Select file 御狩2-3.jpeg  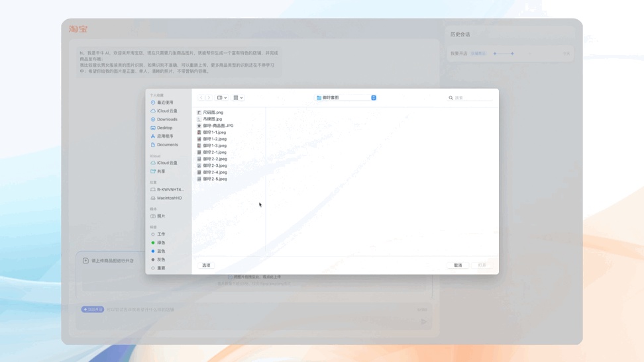(215, 165)
